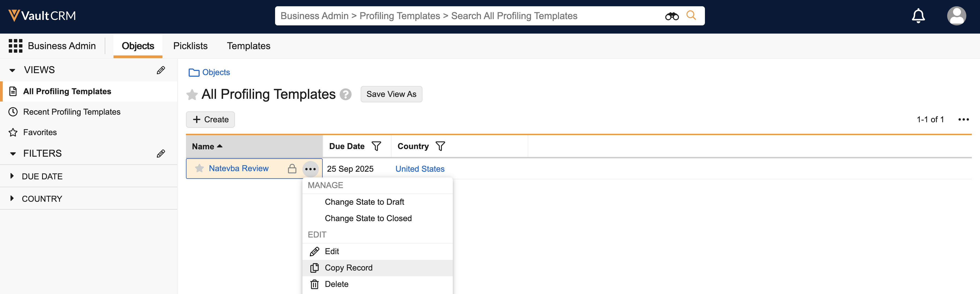Viewport: 980px width, 294px height.
Task: Filter the Due Date column
Action: coord(376,146)
